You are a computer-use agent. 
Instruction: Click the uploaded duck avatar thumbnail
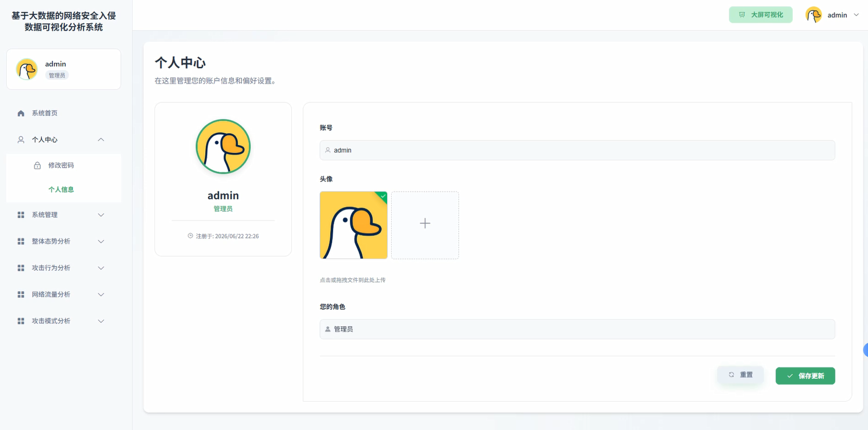pos(353,225)
